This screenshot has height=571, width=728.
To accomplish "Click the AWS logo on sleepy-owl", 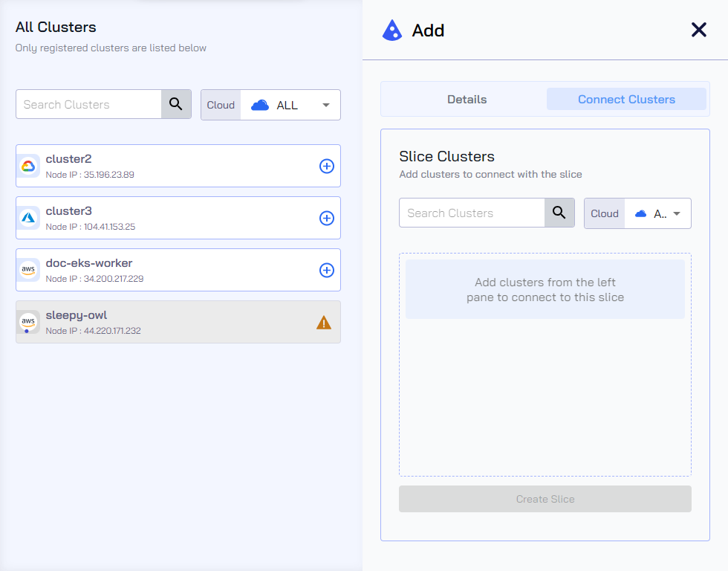I will coord(28,322).
